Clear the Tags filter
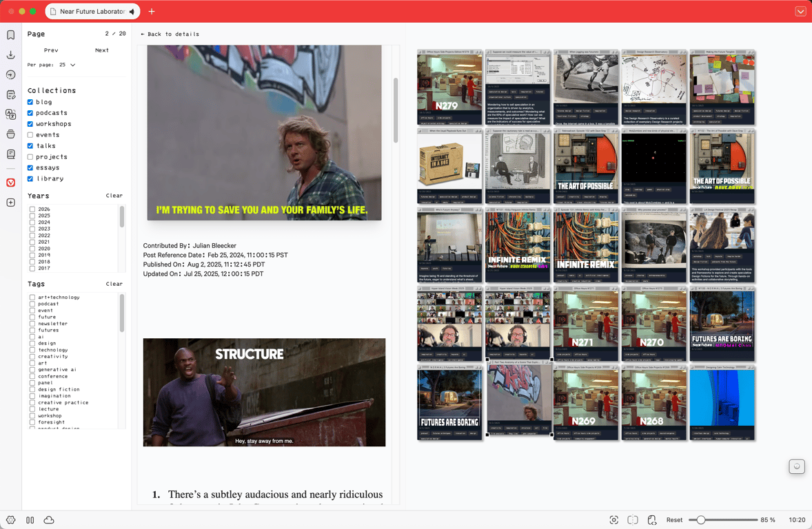 click(x=114, y=284)
